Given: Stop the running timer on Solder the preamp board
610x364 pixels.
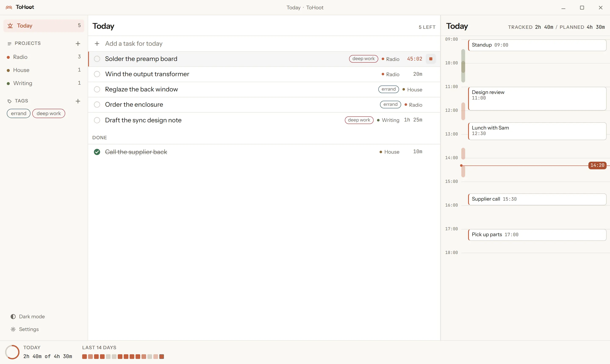Looking at the screenshot, I should [431, 59].
